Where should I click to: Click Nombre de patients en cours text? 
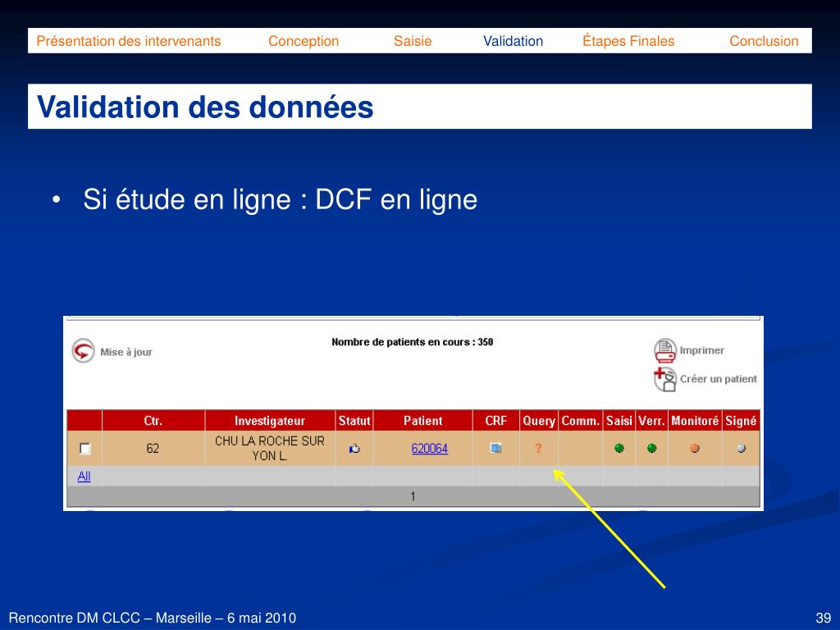click(412, 342)
